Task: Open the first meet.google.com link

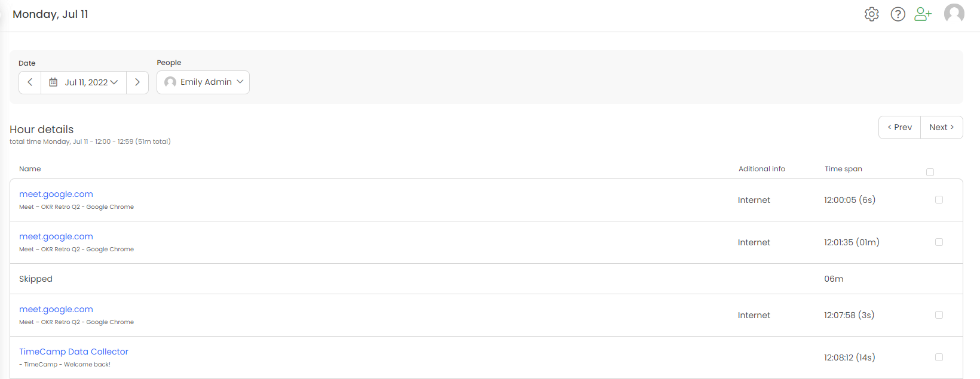Action: pos(56,194)
